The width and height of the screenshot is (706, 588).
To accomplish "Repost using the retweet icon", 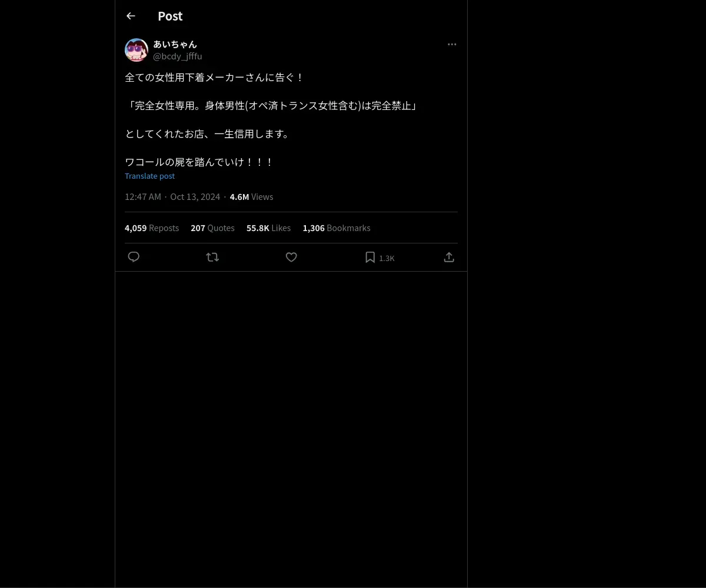I will tap(212, 257).
